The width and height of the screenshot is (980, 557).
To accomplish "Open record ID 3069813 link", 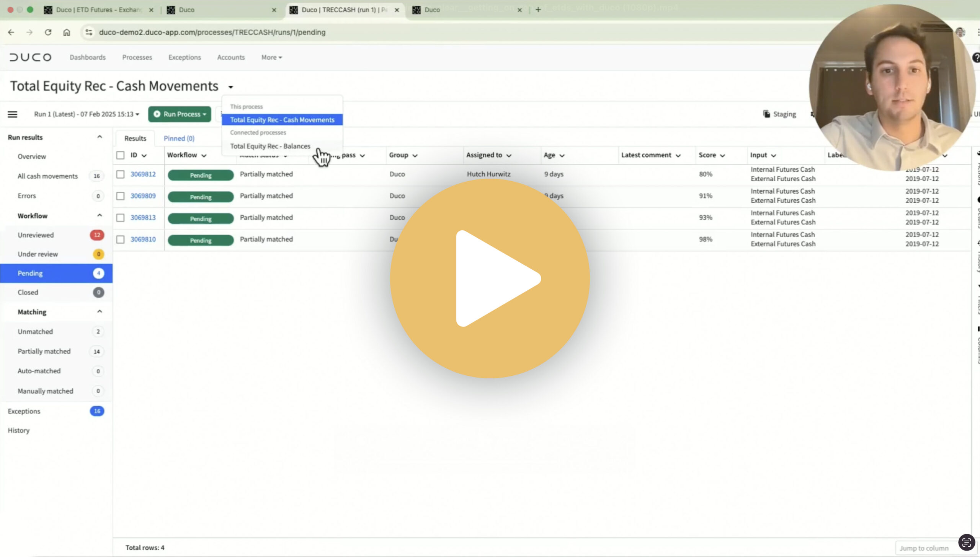I will 143,218.
